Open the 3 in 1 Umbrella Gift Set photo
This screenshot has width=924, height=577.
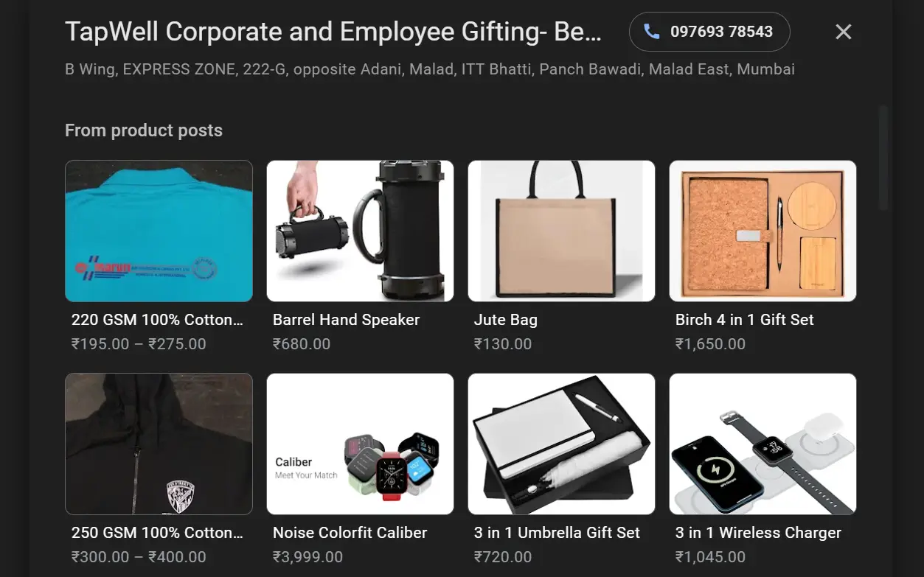(561, 444)
